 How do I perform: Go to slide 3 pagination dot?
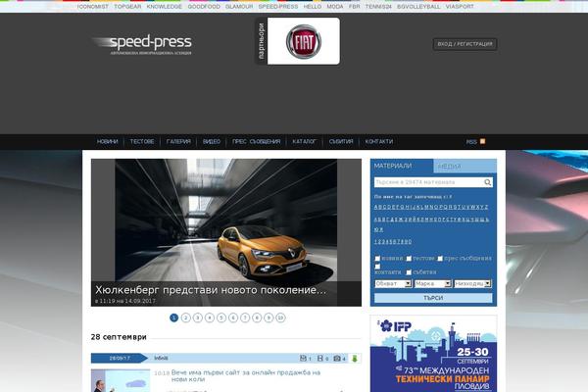tap(198, 318)
